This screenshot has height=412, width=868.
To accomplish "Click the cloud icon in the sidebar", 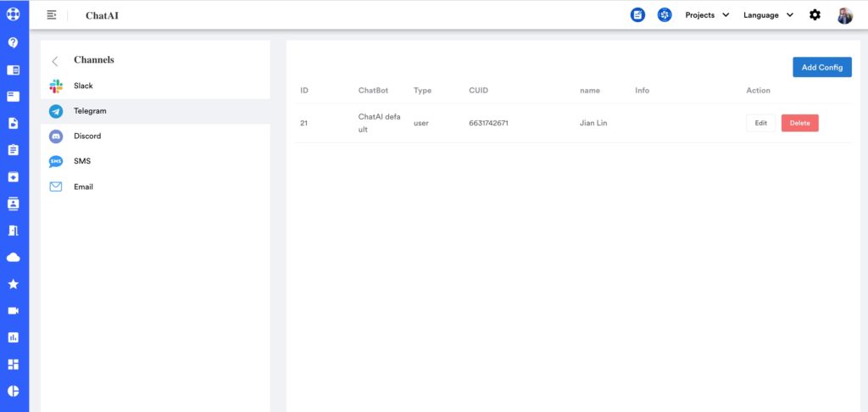I will click(14, 257).
